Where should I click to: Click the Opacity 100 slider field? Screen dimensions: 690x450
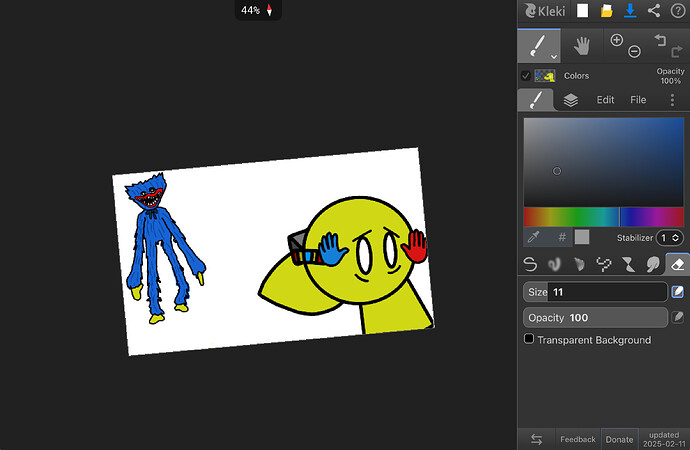[595, 318]
